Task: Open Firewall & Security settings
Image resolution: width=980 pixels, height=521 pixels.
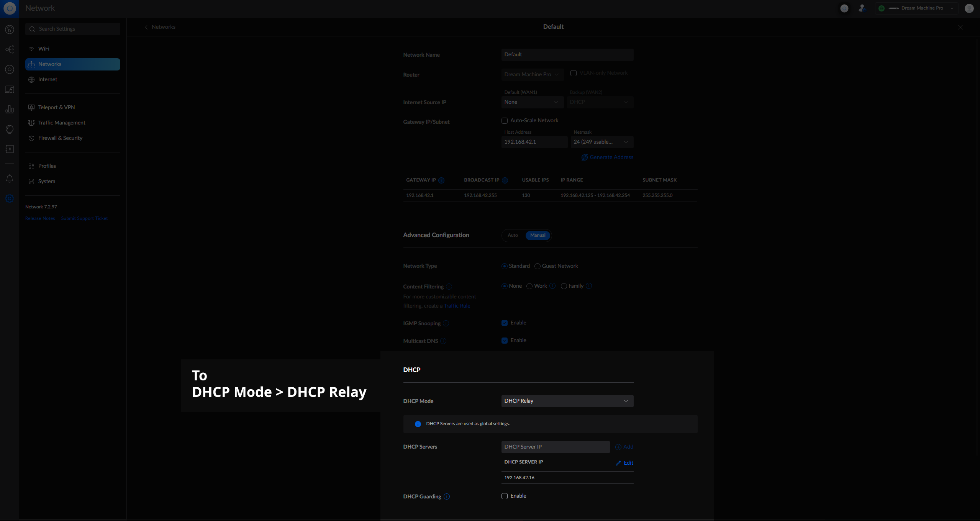Action: click(60, 138)
